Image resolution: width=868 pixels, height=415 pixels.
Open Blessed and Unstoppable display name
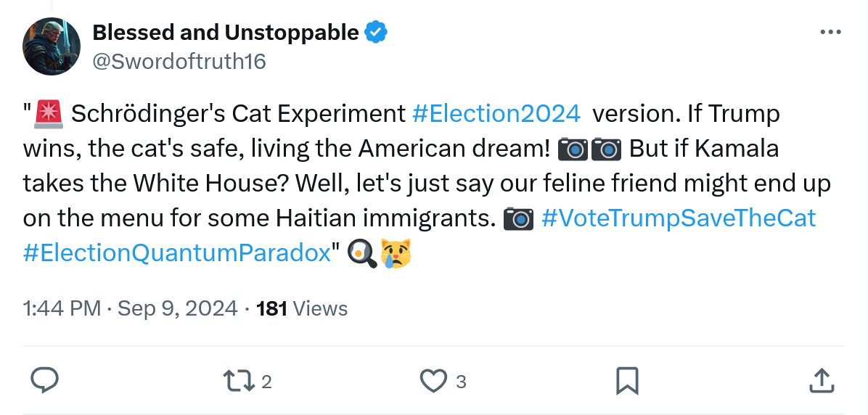[226, 33]
